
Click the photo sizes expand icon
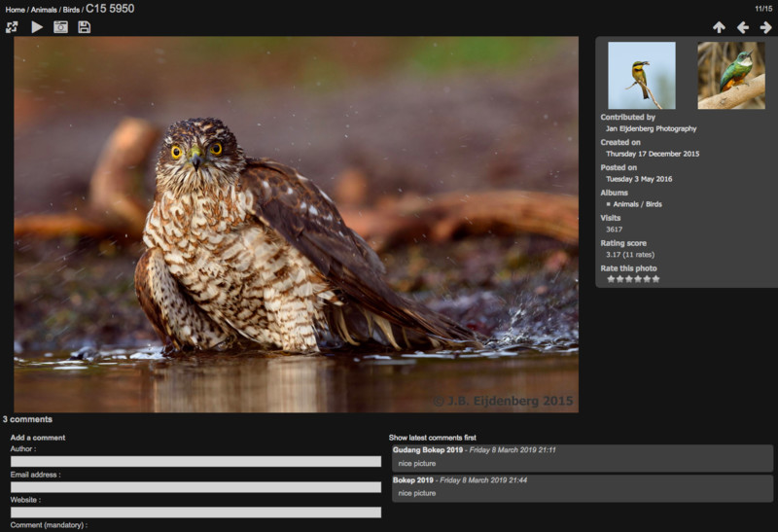click(x=12, y=27)
